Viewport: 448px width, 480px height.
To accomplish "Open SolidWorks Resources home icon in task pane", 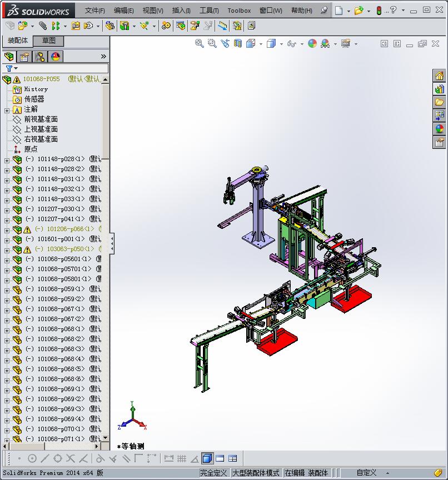I will pyautogui.click(x=439, y=76).
